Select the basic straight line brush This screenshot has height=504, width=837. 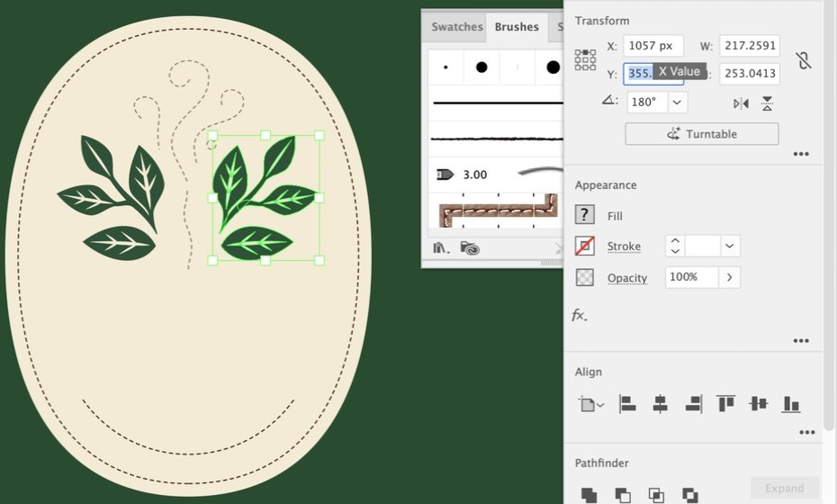tap(497, 103)
